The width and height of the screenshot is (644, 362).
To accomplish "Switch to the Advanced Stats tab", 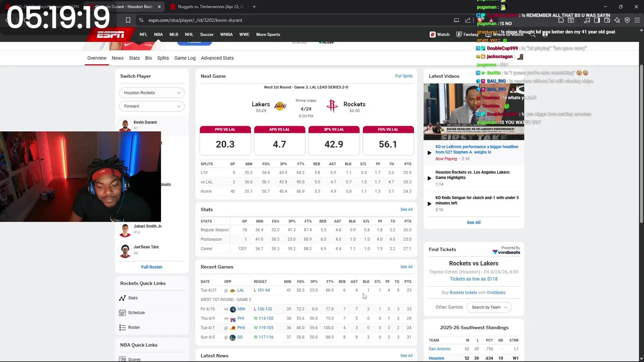I will pos(217,58).
